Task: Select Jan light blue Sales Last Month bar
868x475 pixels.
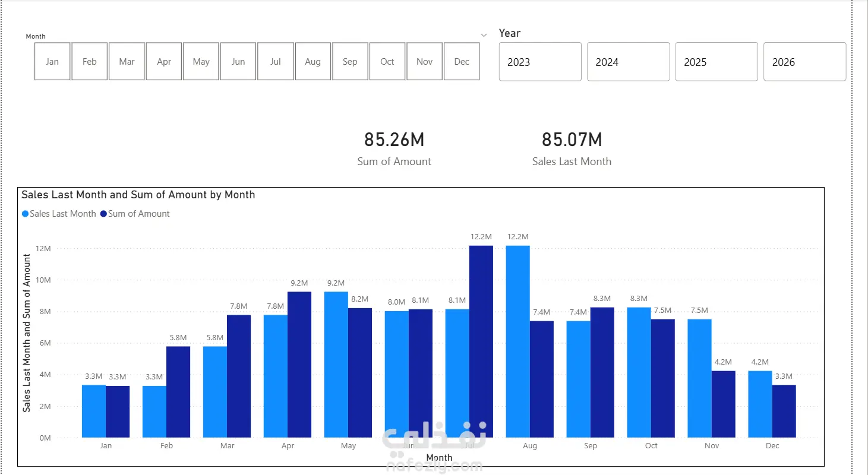Action: coord(94,411)
